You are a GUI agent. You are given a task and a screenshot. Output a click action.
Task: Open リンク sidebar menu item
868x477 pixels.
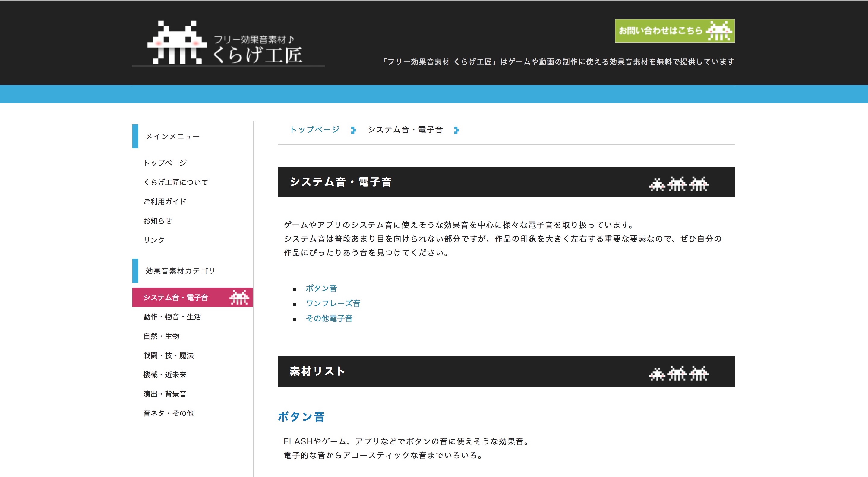click(x=154, y=240)
